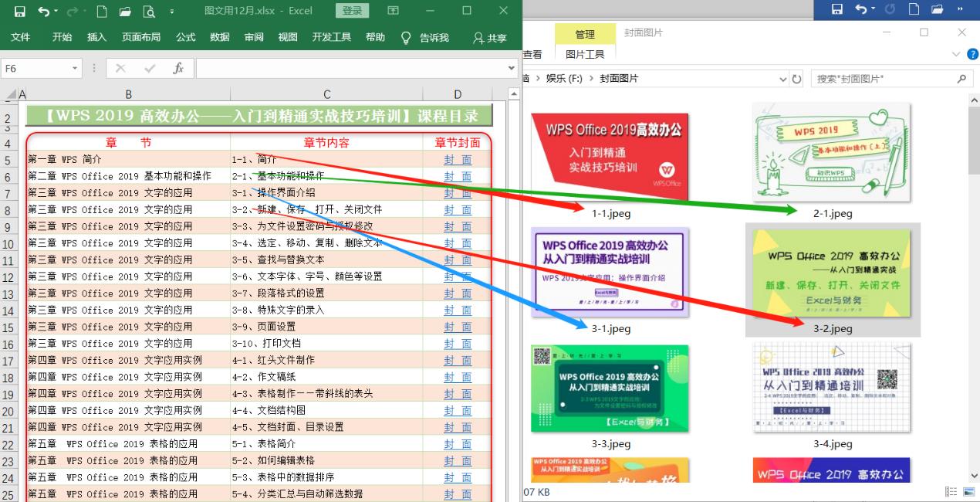Image resolution: width=980 pixels, height=502 pixels.
Task: Open Explorer help via the blue question mark
Action: (x=973, y=54)
